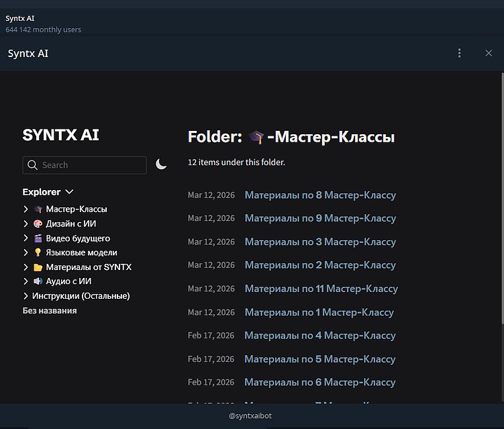Viewport: 504px width, 429px height.
Task: Open Дизайн с ИИ in the explorer tree
Action: coord(71,224)
